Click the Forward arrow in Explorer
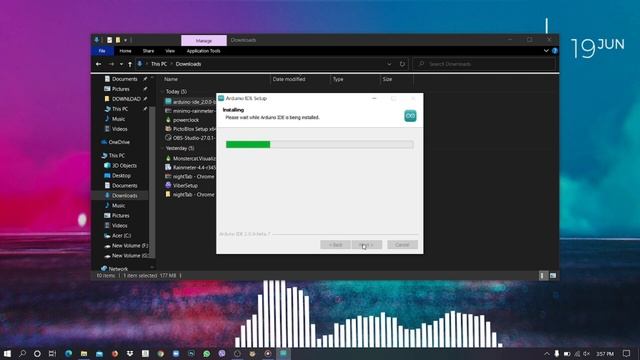This screenshot has height=360, width=640. tap(111, 64)
